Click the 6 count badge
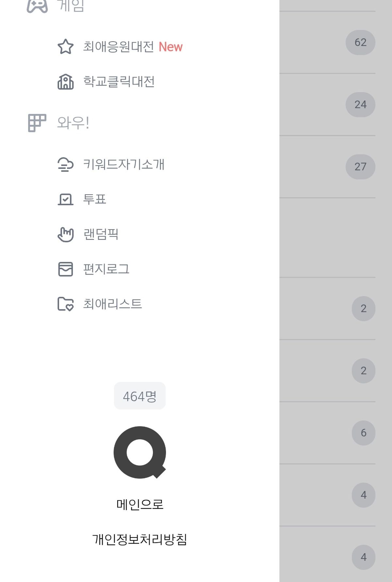 pos(363,433)
